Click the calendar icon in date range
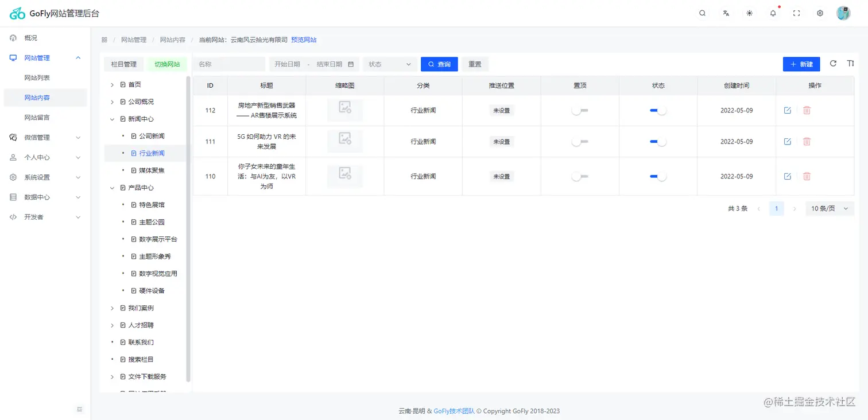 click(x=351, y=64)
